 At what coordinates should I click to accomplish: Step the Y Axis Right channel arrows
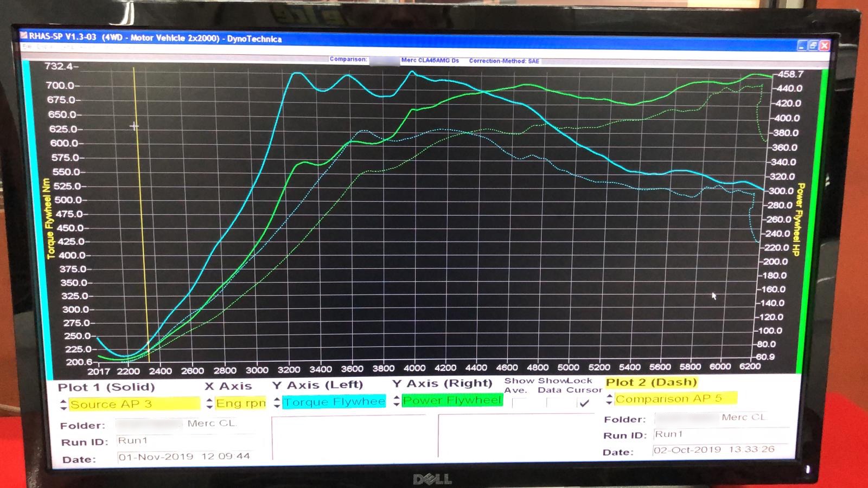[x=397, y=401]
